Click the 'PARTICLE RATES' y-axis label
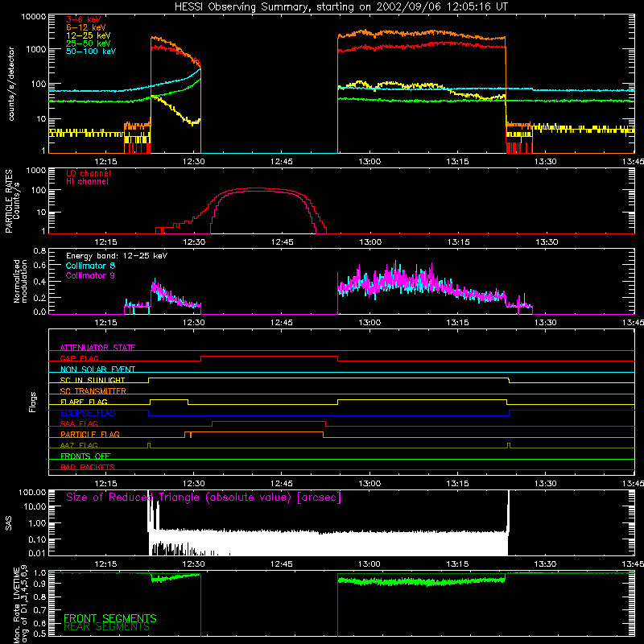Image resolution: width=644 pixels, height=644 pixels. pos(9,201)
